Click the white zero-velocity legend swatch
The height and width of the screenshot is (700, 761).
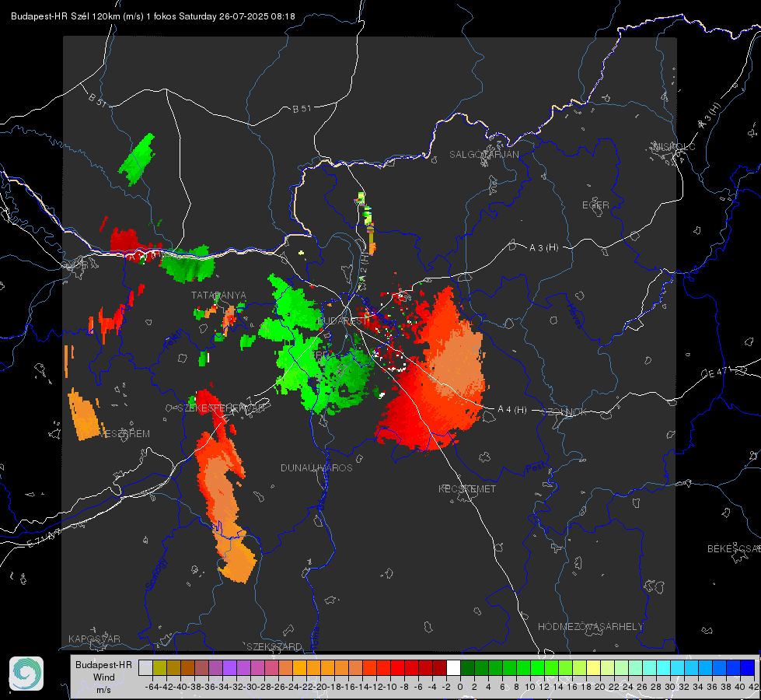[453, 667]
